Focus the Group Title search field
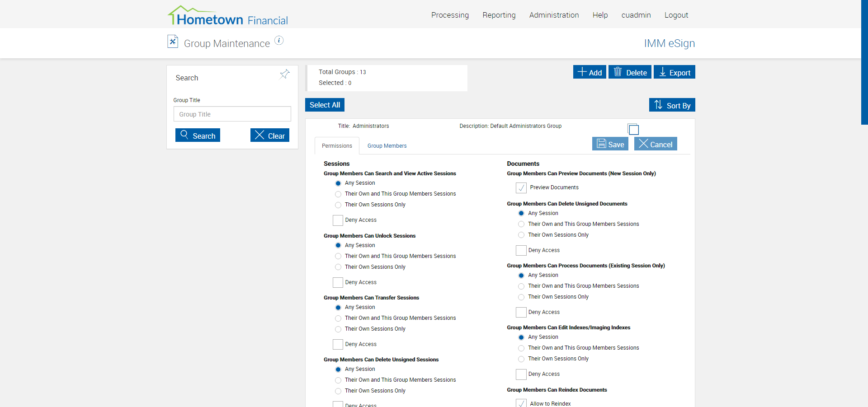Screen dimensions: 868x407 (x=232, y=114)
